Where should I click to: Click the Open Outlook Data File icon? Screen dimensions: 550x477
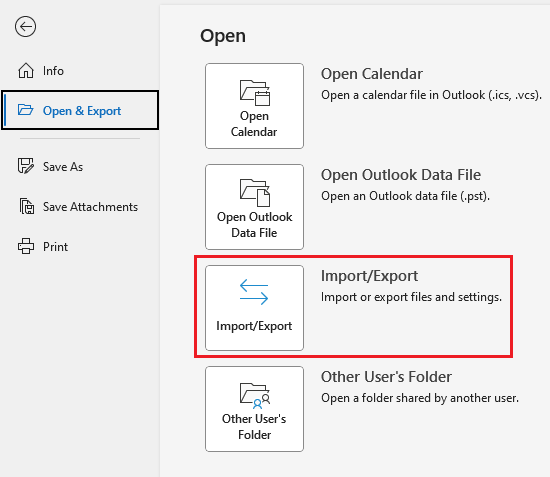click(x=255, y=193)
